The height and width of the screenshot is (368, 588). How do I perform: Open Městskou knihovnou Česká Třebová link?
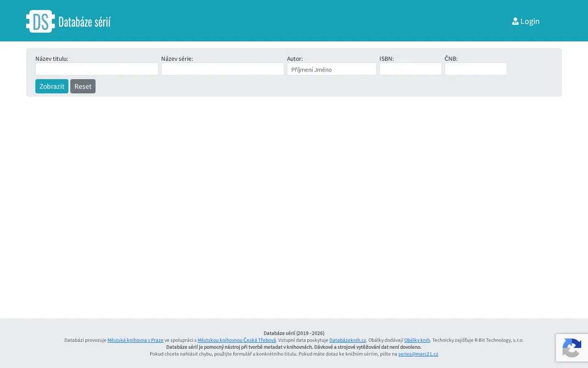(237, 340)
